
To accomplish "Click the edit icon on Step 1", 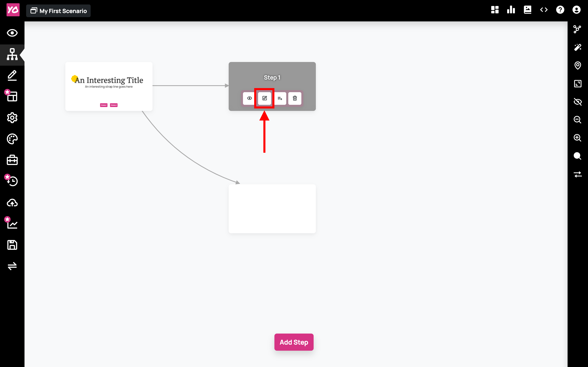I will click(264, 98).
